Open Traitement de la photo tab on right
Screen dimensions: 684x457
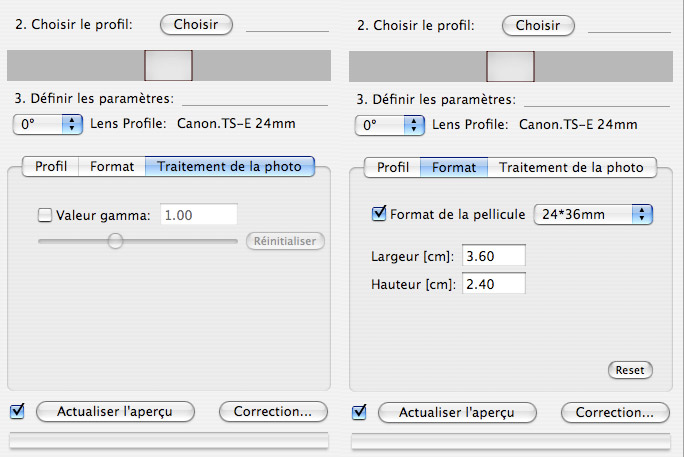coord(571,167)
